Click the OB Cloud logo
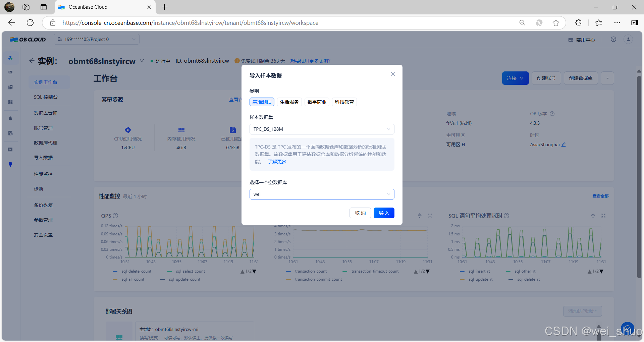Image resolution: width=644 pixels, height=342 pixels. click(28, 40)
